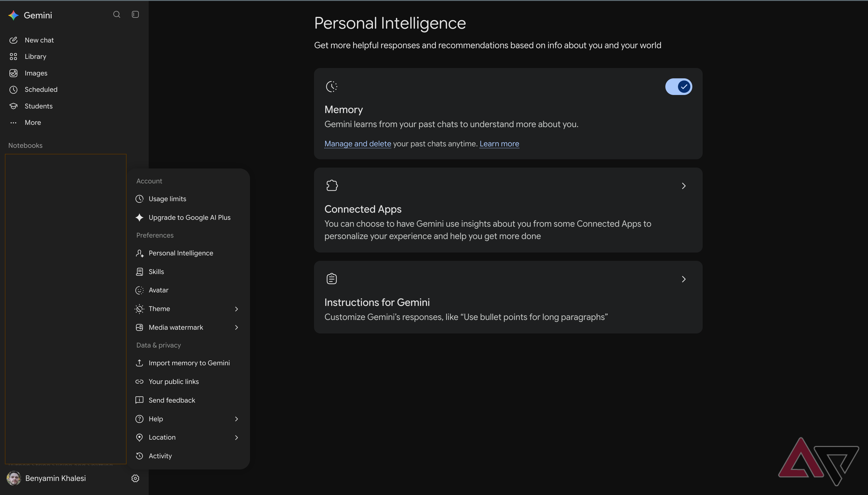Screen dimensions: 868x495
Task: Collapse sidebar using the panel toggle icon
Action: click(135, 14)
